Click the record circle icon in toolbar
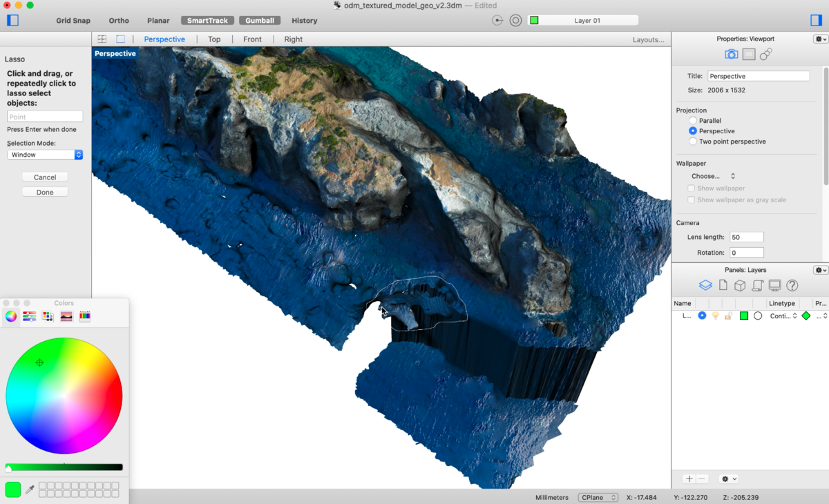 [x=515, y=21]
